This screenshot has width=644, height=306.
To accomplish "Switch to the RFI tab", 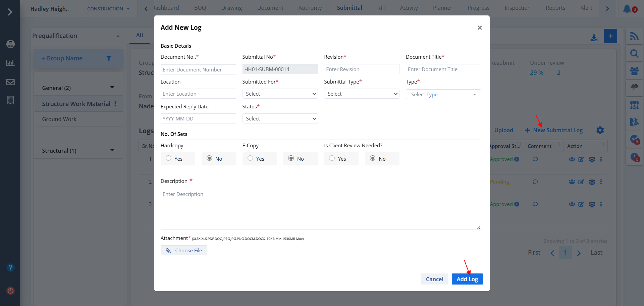I will [x=381, y=8].
